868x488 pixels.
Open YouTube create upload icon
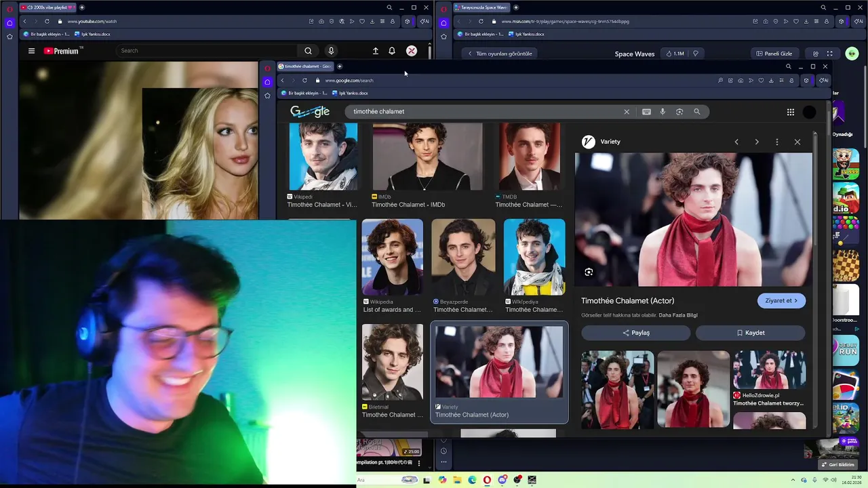(x=376, y=51)
